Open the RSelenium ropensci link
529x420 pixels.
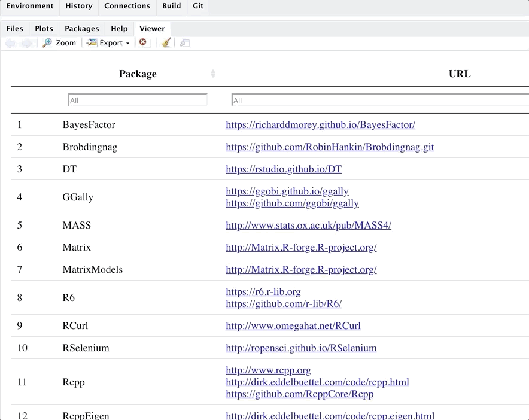point(301,348)
